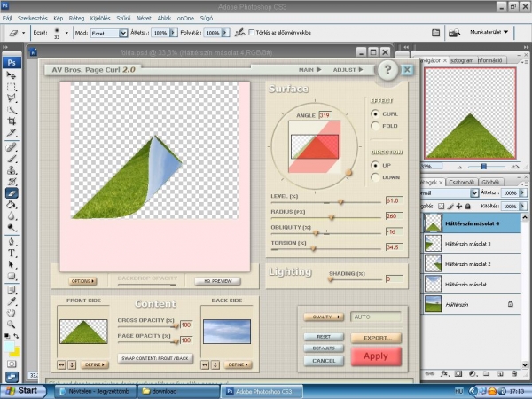
Task: Toggle Quick Mask mode icon
Action: 12,364
